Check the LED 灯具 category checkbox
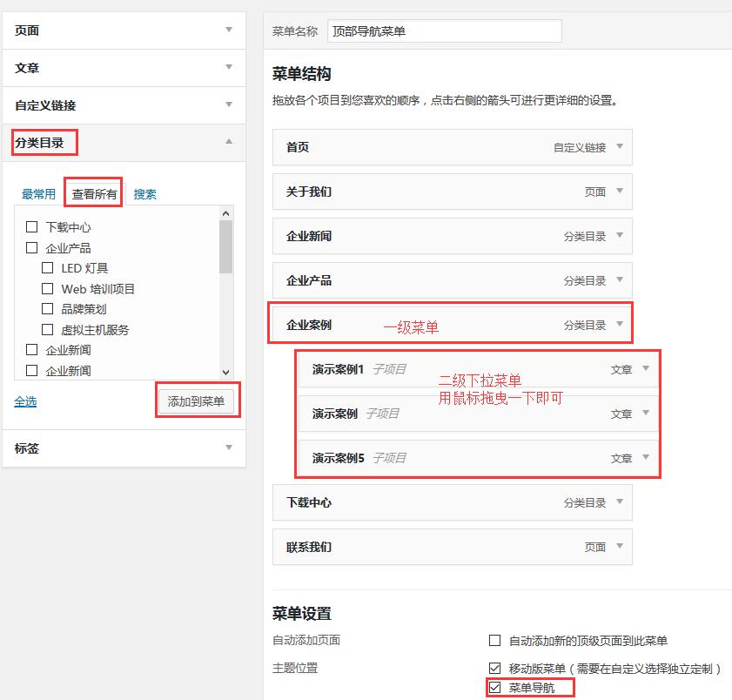Image resolution: width=732 pixels, height=700 pixels. click(48, 268)
